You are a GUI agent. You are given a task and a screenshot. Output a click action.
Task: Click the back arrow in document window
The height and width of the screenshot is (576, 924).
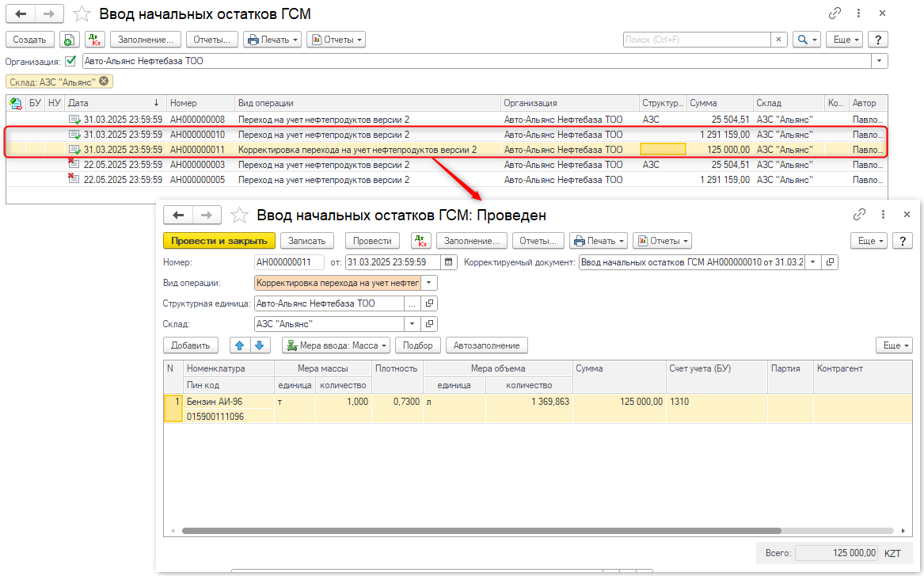178,215
